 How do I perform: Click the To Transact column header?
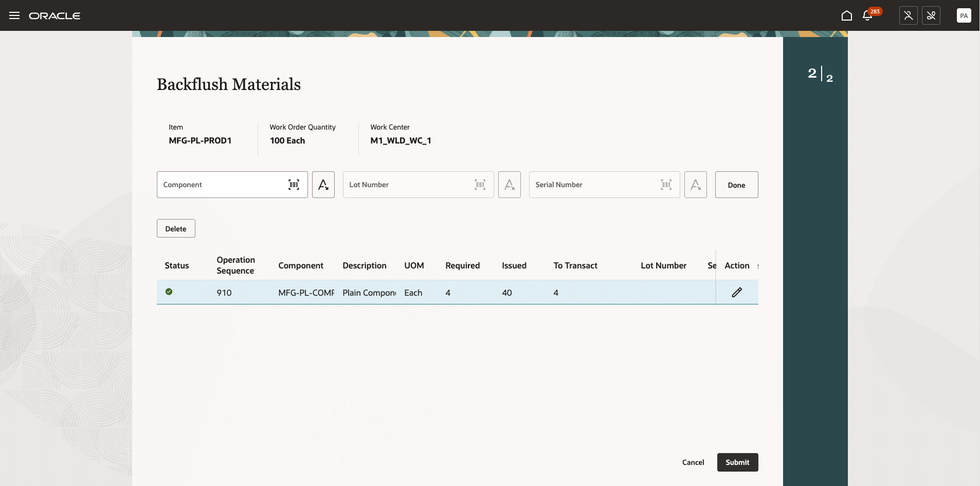pos(575,265)
